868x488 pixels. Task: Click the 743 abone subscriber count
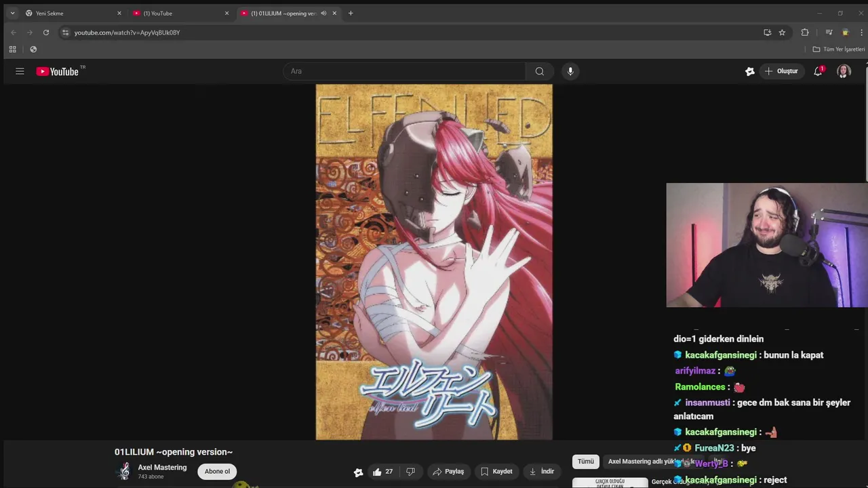click(151, 477)
